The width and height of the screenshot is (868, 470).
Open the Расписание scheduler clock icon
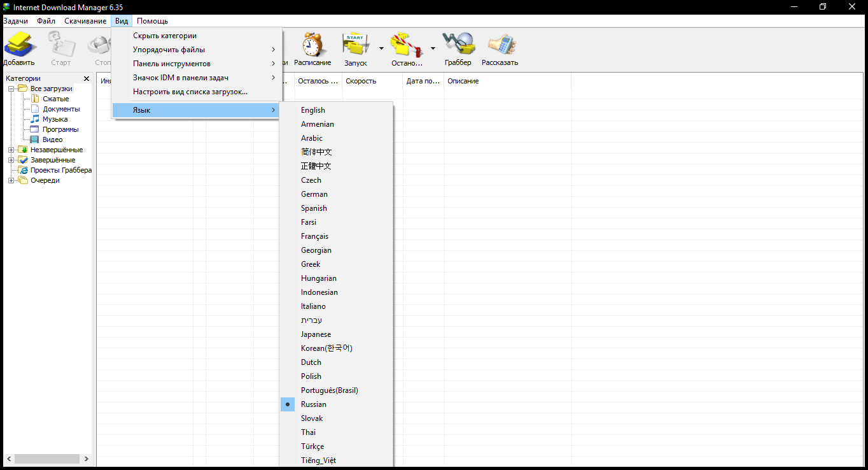click(x=312, y=45)
